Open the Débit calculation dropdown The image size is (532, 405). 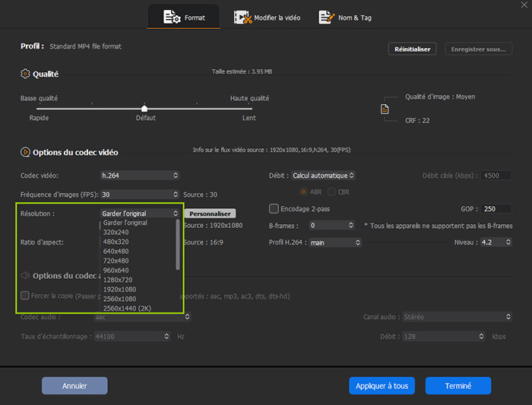[x=323, y=176]
